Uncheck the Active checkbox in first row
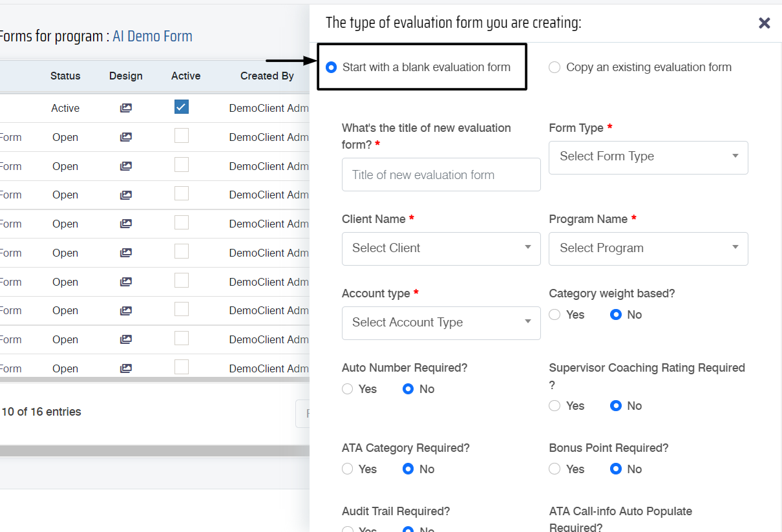 pos(182,107)
